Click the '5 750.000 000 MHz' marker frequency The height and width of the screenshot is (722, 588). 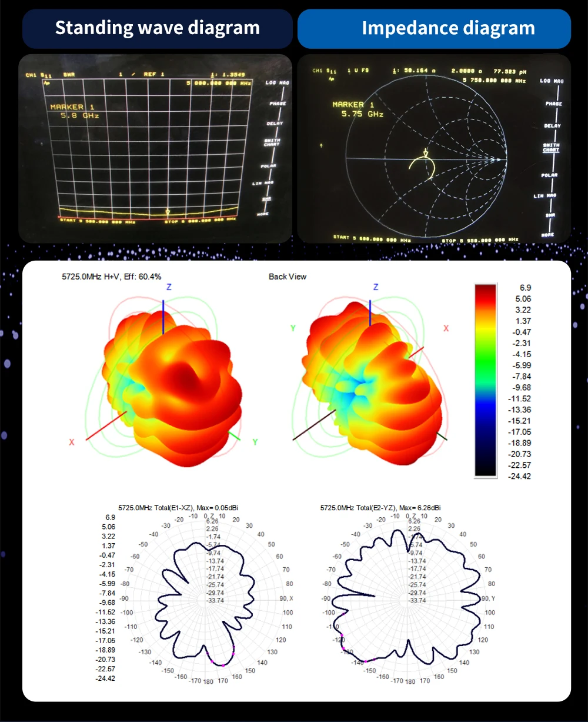coord(494,81)
